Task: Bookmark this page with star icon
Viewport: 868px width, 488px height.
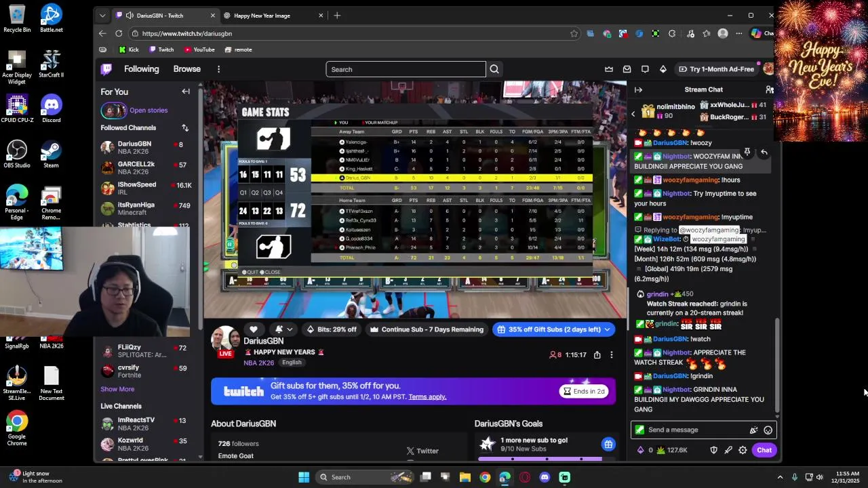Action: click(x=574, y=33)
